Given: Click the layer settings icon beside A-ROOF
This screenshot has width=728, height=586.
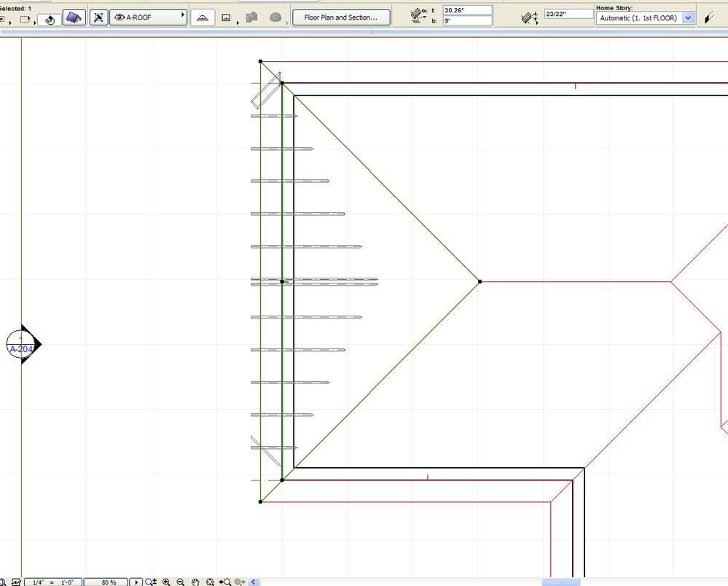Looking at the screenshot, I should (99, 17).
